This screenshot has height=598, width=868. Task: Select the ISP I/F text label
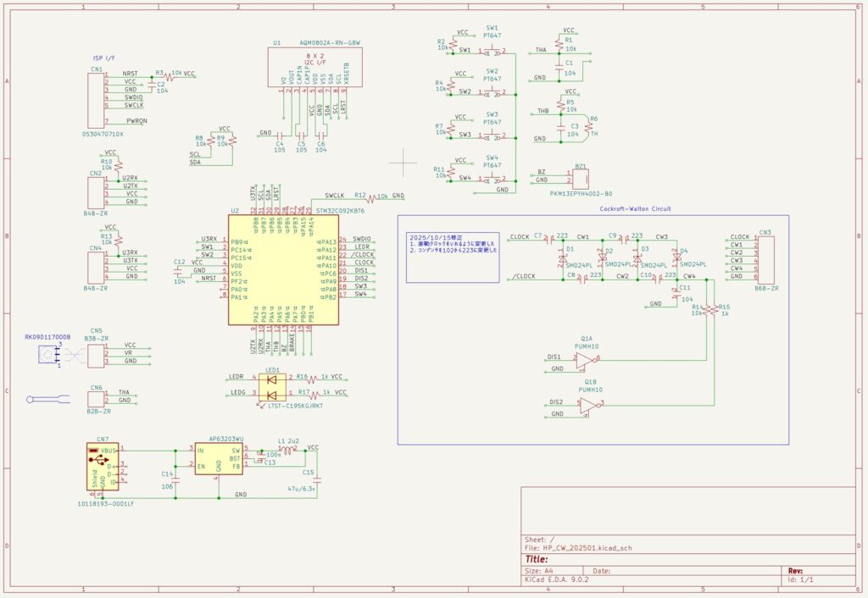(105, 58)
